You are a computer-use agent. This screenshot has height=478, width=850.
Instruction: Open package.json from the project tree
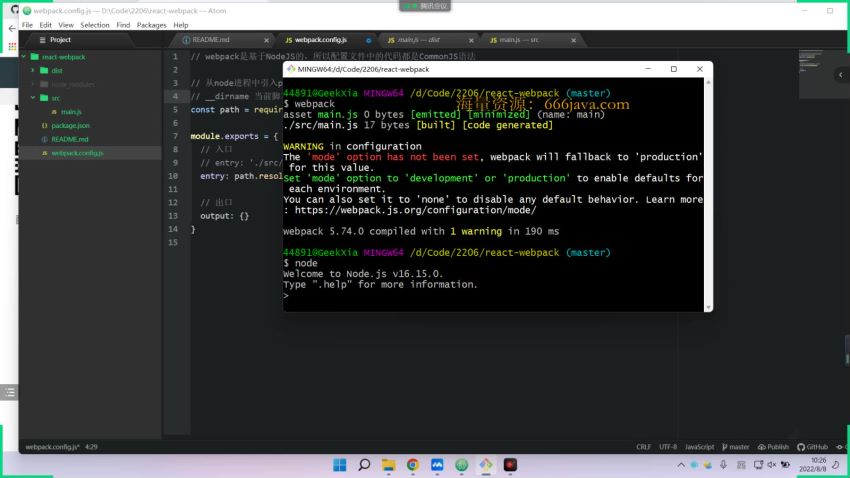coord(70,126)
